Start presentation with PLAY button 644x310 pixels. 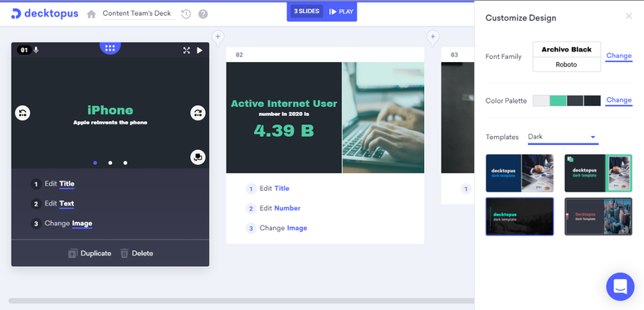[341, 12]
